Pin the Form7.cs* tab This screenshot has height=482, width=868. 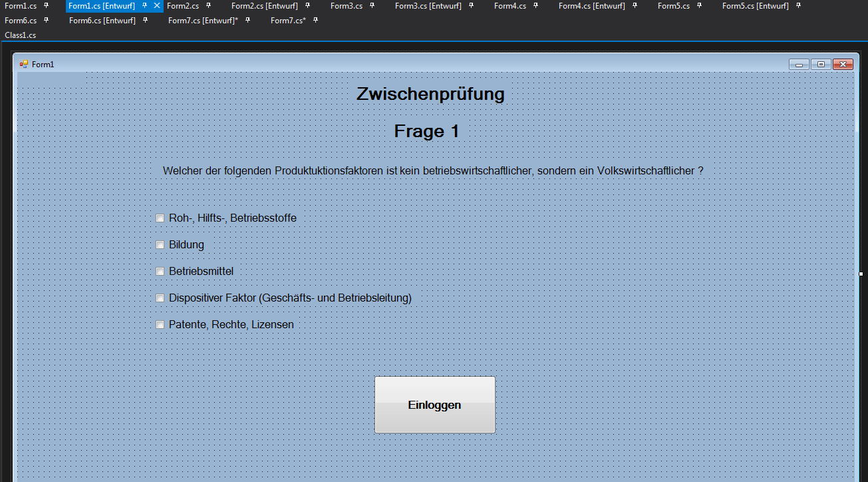[315, 21]
